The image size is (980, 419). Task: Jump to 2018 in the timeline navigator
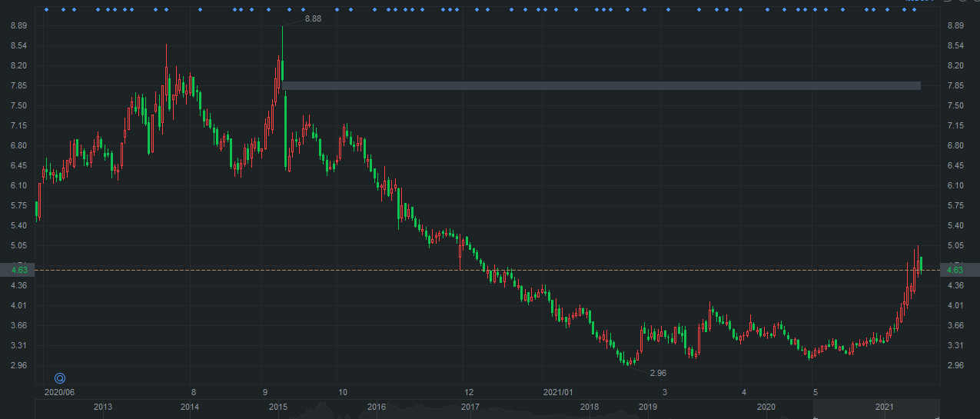(x=590, y=407)
